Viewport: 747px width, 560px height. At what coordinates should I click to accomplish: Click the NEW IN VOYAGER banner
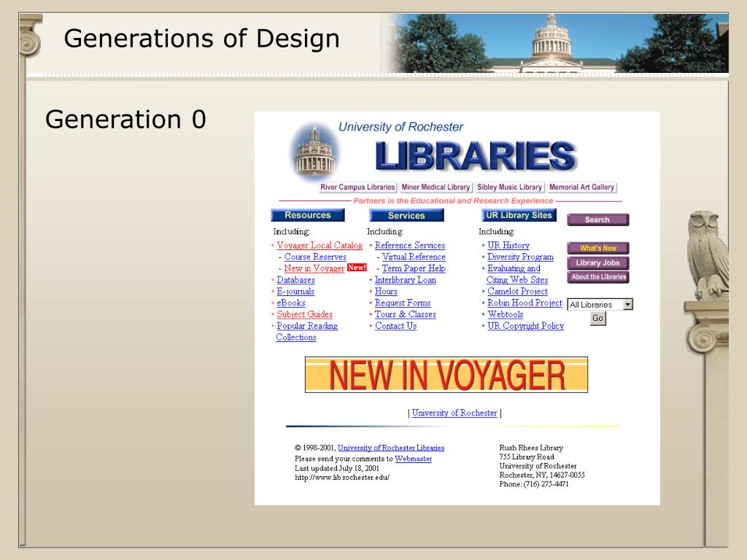[446, 375]
